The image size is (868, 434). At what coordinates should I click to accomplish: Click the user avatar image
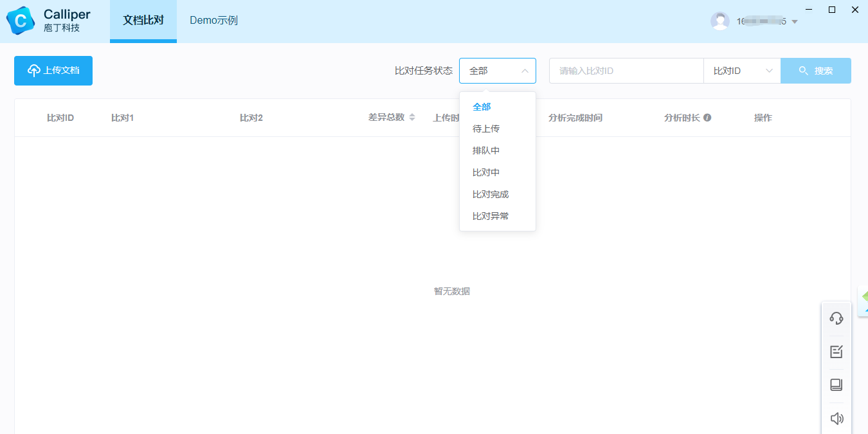(x=719, y=20)
